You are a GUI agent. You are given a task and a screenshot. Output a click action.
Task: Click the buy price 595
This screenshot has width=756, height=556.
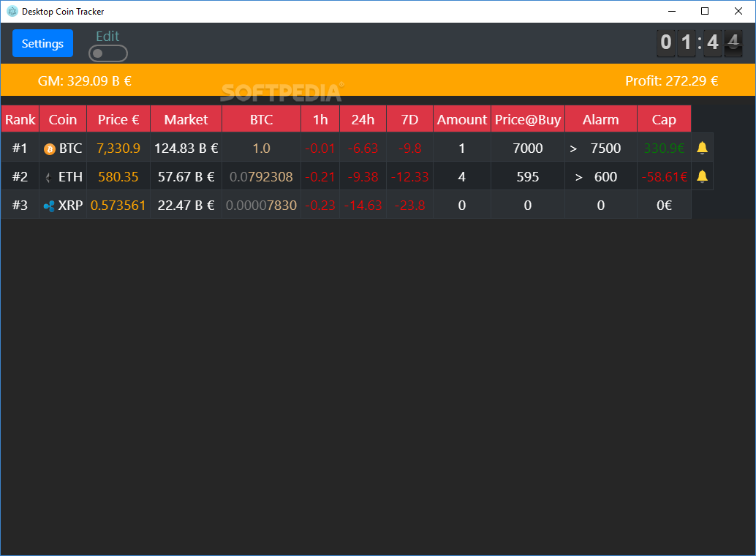(x=528, y=176)
